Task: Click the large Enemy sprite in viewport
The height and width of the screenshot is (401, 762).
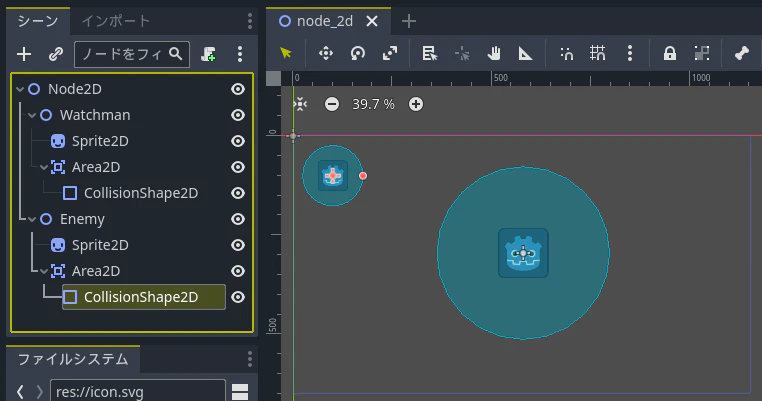Action: [523, 253]
